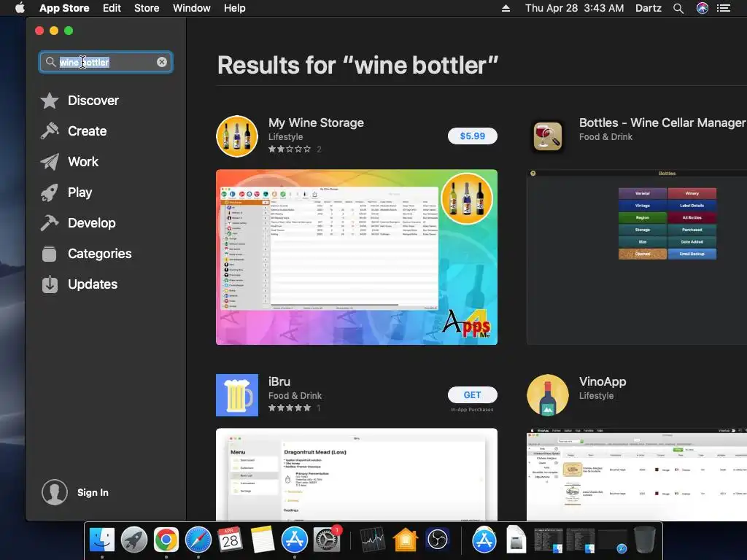Open iBru Dragonfruit Mead screenshot preview
The image size is (747, 560).
click(x=356, y=474)
